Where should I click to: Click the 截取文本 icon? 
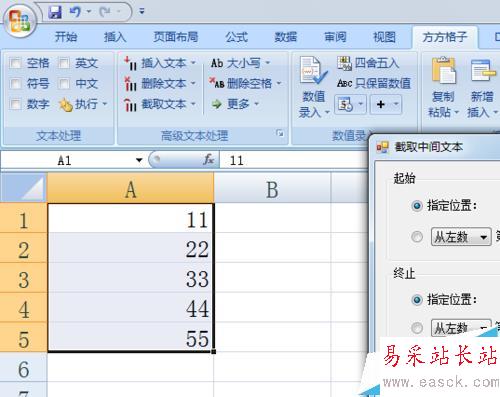coord(130,104)
